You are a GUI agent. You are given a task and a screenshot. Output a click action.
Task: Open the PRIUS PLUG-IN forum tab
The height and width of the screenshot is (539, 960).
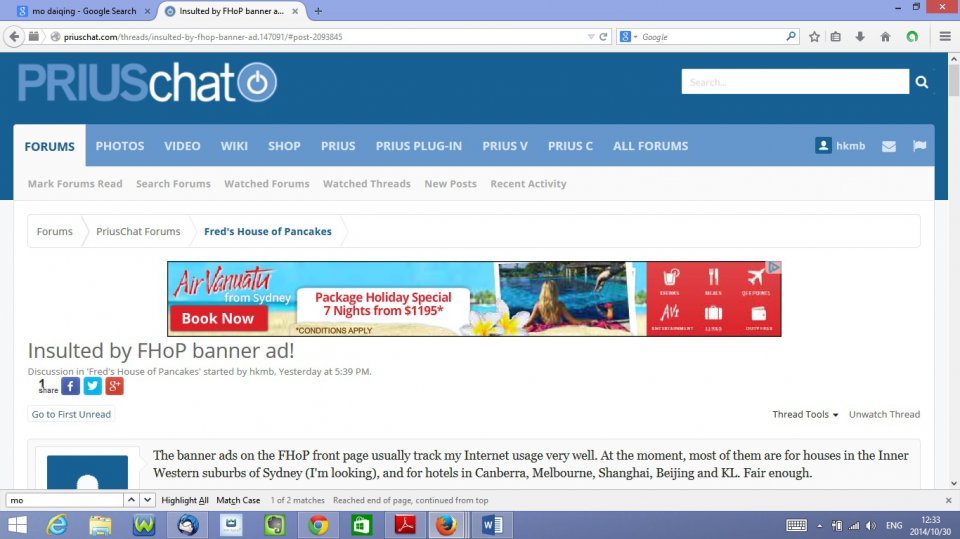coord(418,146)
